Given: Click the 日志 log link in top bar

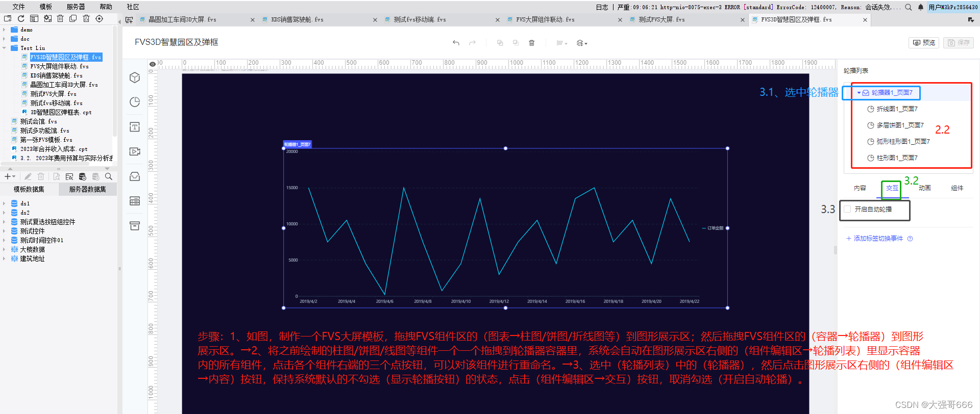Looking at the screenshot, I should coord(602,7).
